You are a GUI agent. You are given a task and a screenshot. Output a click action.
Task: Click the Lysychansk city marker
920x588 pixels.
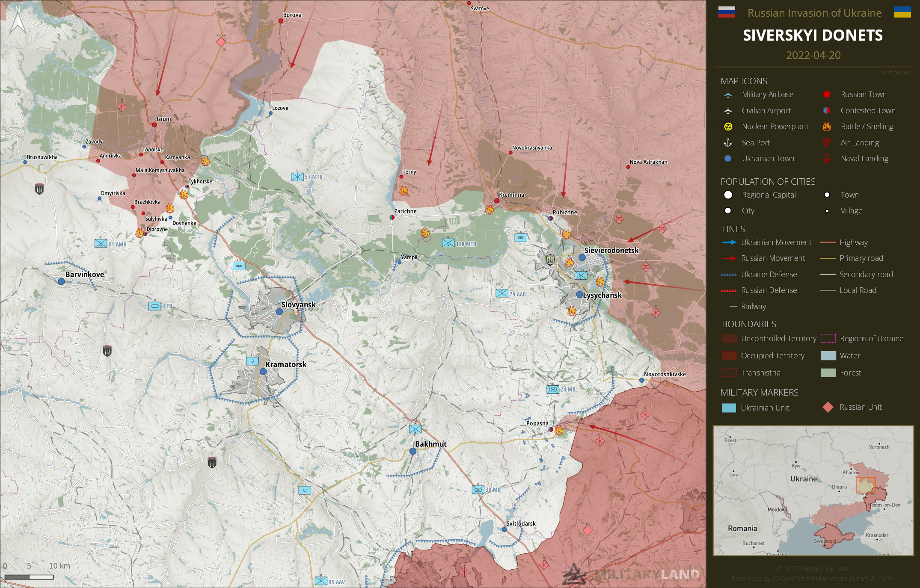point(579,295)
